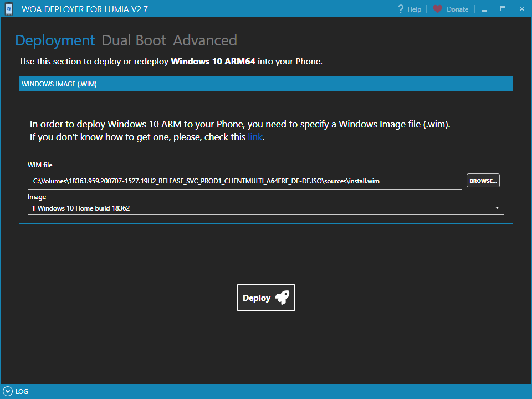Click the LOG label in the status bar
This screenshot has width=532, height=399.
coord(22,392)
